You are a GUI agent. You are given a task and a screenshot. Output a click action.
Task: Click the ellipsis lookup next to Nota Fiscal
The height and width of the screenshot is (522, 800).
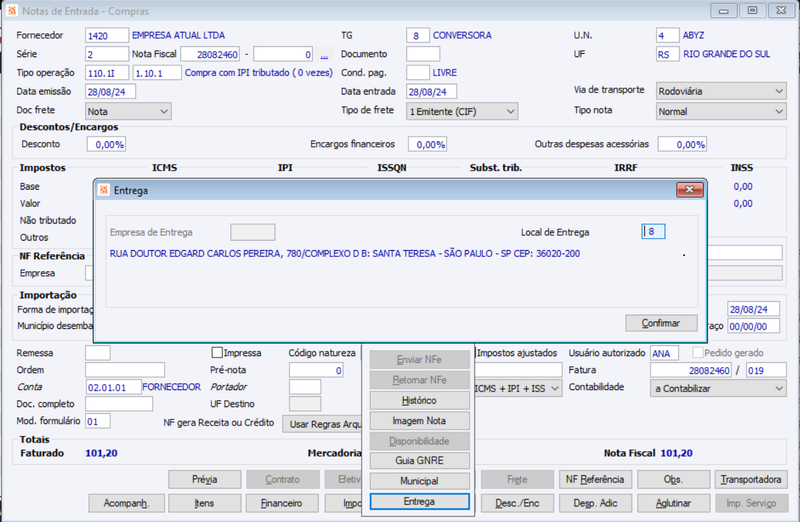[x=324, y=55]
